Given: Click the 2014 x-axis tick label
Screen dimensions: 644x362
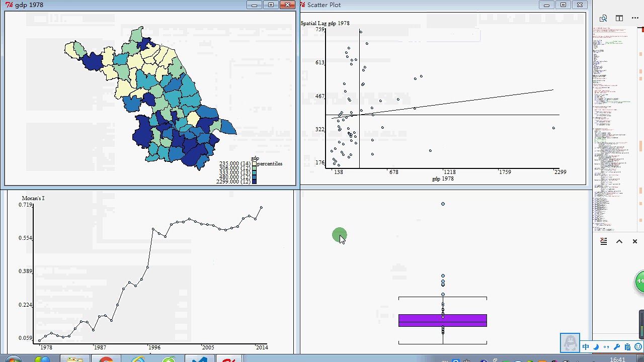Looking at the screenshot, I should click(262, 347).
